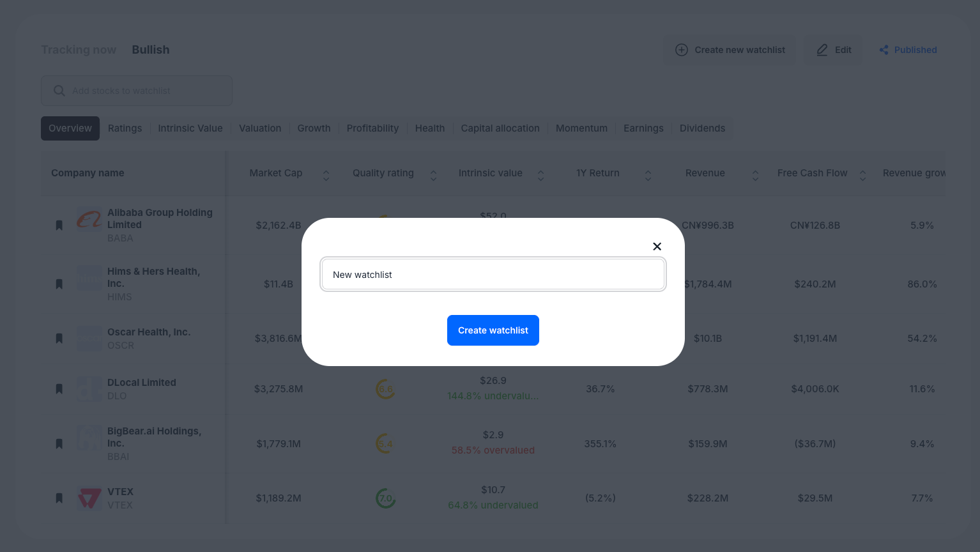The width and height of the screenshot is (980, 552).
Task: Click the plus icon for new watchlist
Action: (x=682, y=50)
